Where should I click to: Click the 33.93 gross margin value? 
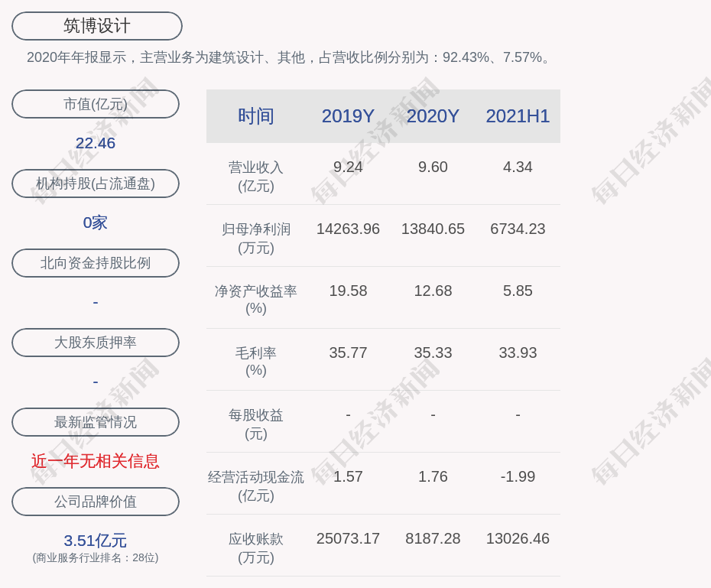518,352
